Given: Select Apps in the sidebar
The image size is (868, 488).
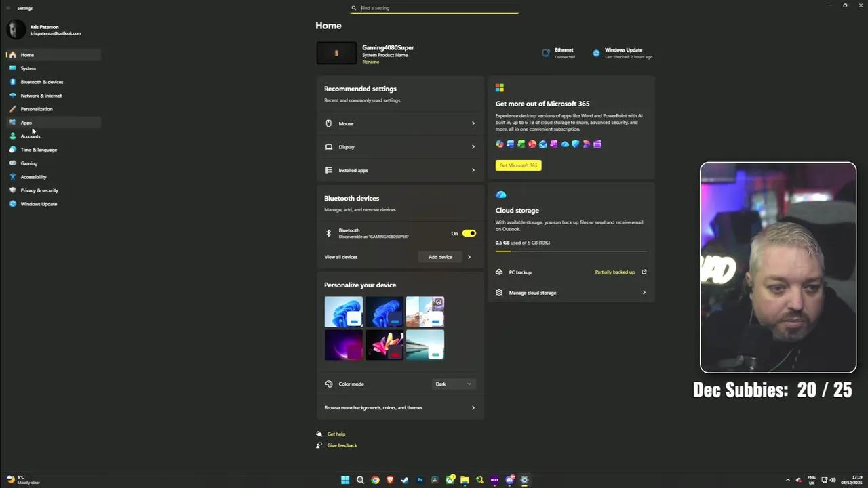Looking at the screenshot, I should point(54,123).
